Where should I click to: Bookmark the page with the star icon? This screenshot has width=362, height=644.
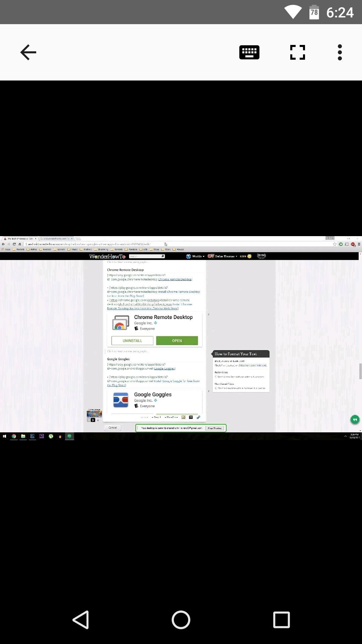[335, 244]
